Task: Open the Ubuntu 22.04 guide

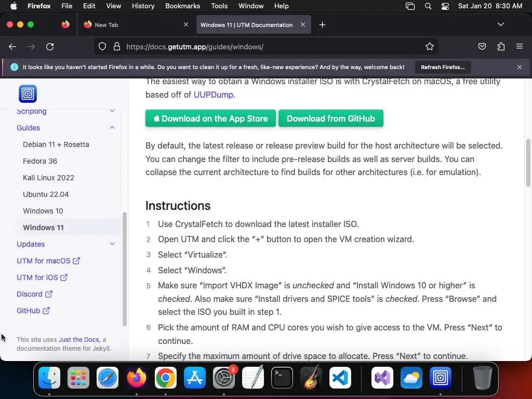Action: coord(46,194)
